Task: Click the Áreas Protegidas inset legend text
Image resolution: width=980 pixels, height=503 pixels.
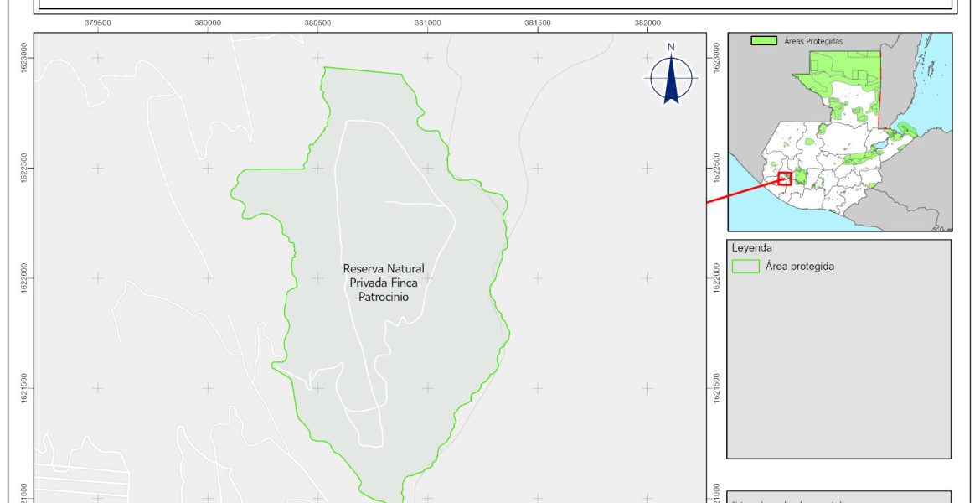Action: (x=812, y=40)
